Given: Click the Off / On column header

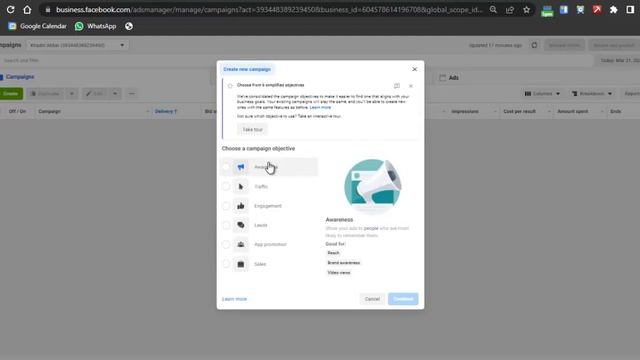Looking at the screenshot, I should pyautogui.click(x=18, y=111).
